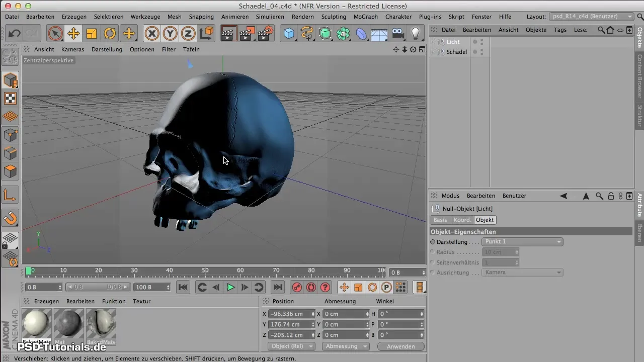Click the back arrow in attribute manager

(x=563, y=196)
